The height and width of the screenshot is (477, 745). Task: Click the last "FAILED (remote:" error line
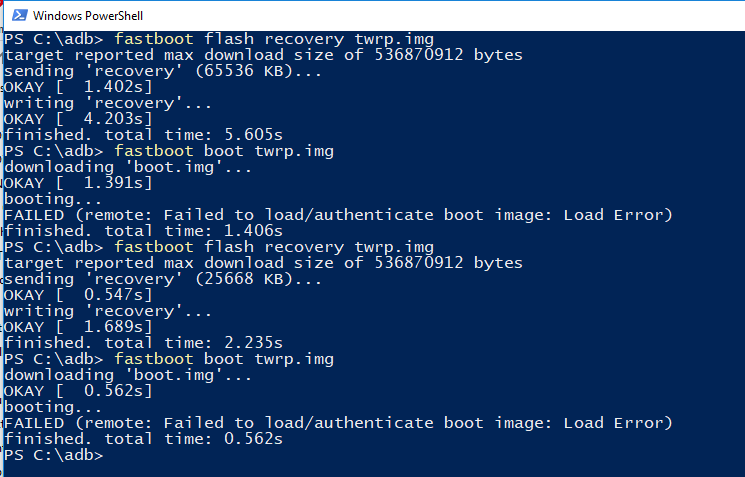coord(338,423)
